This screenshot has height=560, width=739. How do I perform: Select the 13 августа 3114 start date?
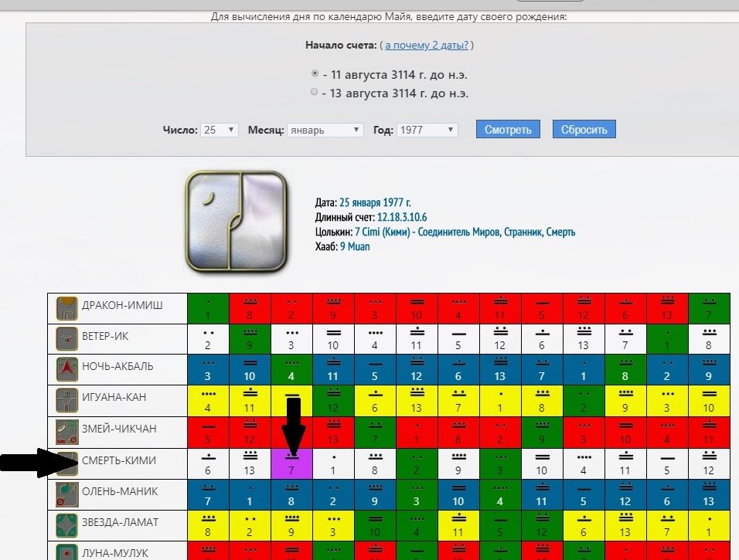coord(315,92)
